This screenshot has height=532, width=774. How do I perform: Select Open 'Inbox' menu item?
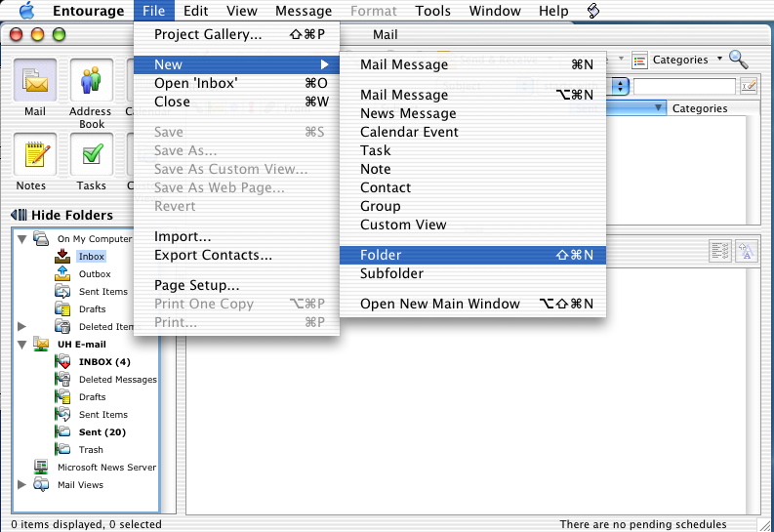point(236,83)
